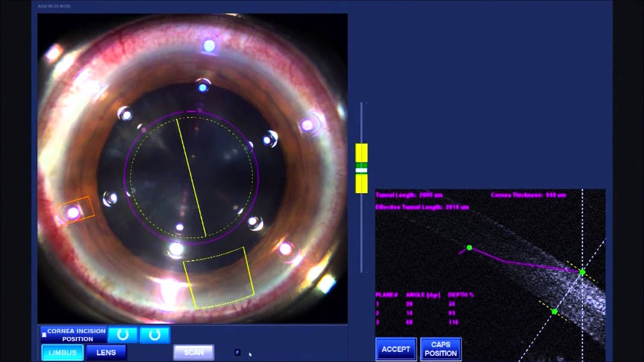Toggle the Cornea Incision Position checkbox
Screen dimensions: 644x362
coord(44,334)
